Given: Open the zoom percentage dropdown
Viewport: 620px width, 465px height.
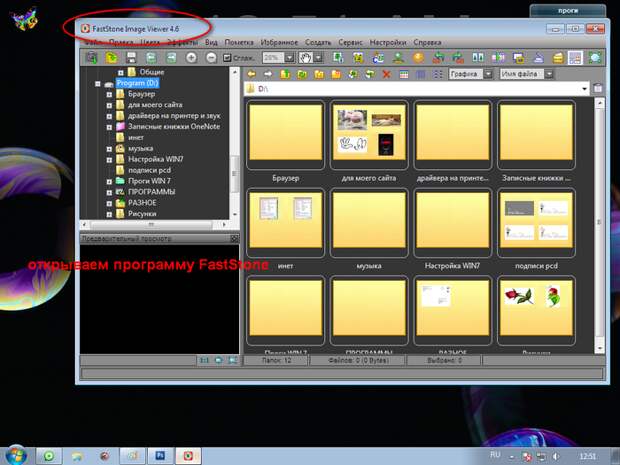Looking at the screenshot, I should point(289,58).
